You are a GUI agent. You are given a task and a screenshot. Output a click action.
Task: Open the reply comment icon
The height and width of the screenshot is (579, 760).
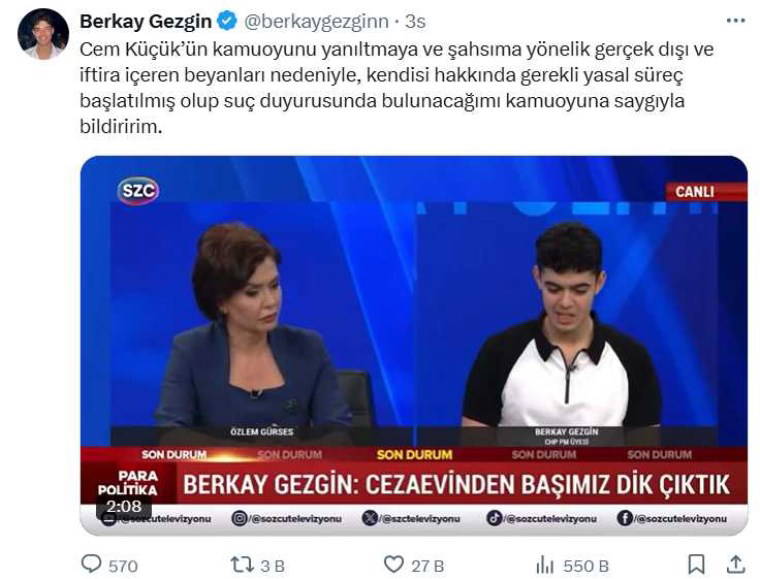(x=91, y=564)
